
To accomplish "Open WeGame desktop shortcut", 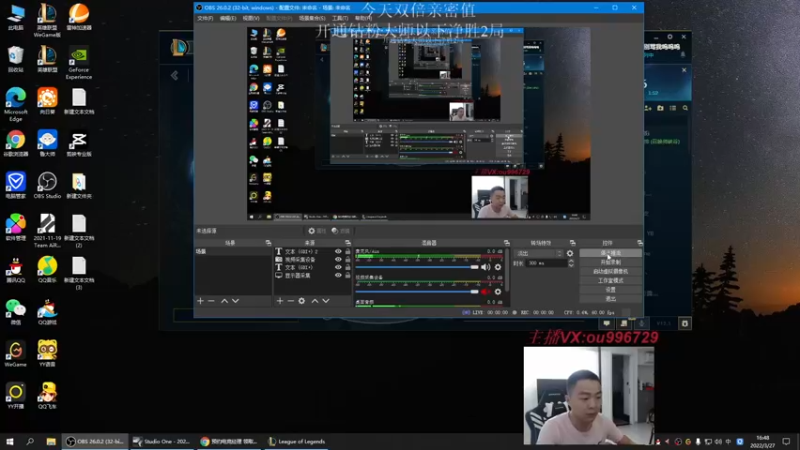I will (x=15, y=354).
